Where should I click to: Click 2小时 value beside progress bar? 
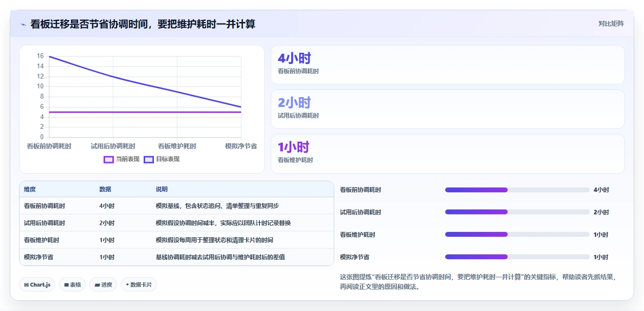coord(601,212)
